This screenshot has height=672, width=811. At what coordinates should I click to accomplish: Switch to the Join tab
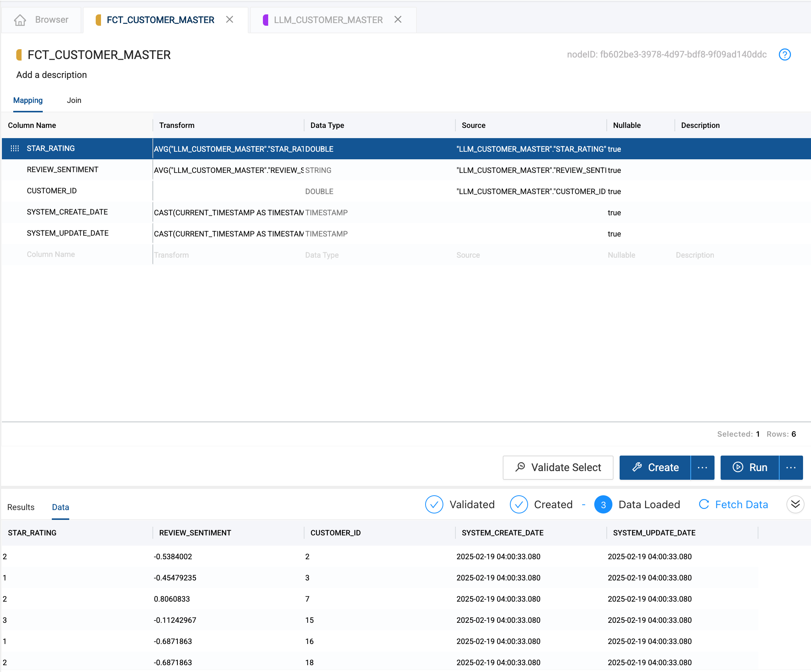tap(74, 100)
